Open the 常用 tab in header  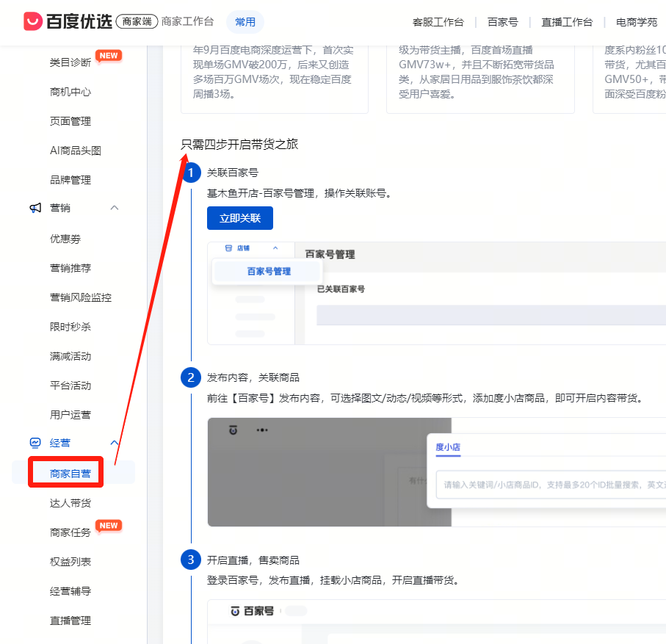(245, 22)
